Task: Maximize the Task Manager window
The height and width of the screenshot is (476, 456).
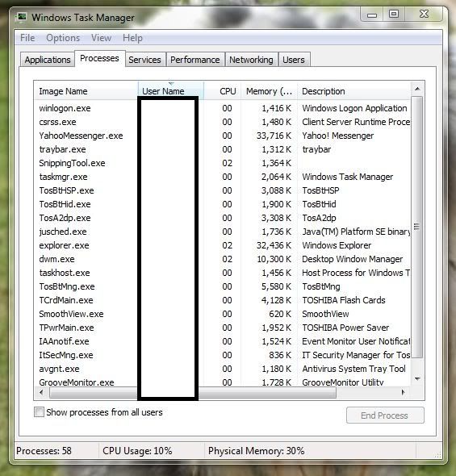Action: [x=394, y=14]
